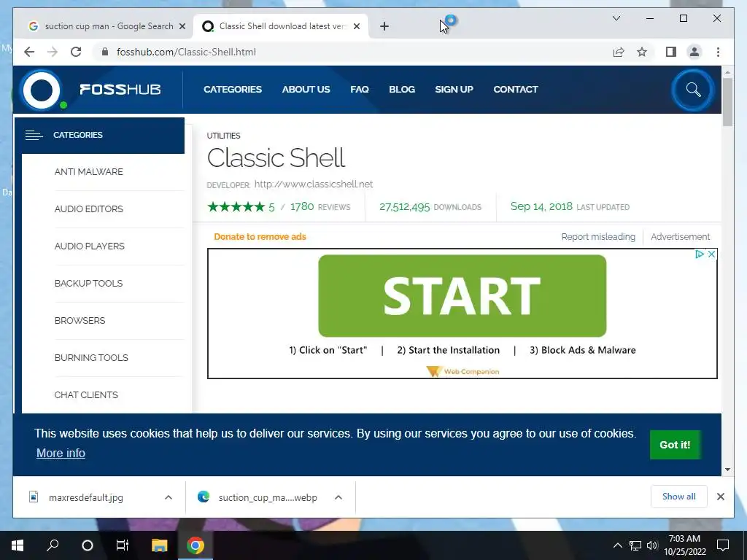The width and height of the screenshot is (747, 560).
Task: Open the Chrome profile avatar
Action: click(x=694, y=52)
